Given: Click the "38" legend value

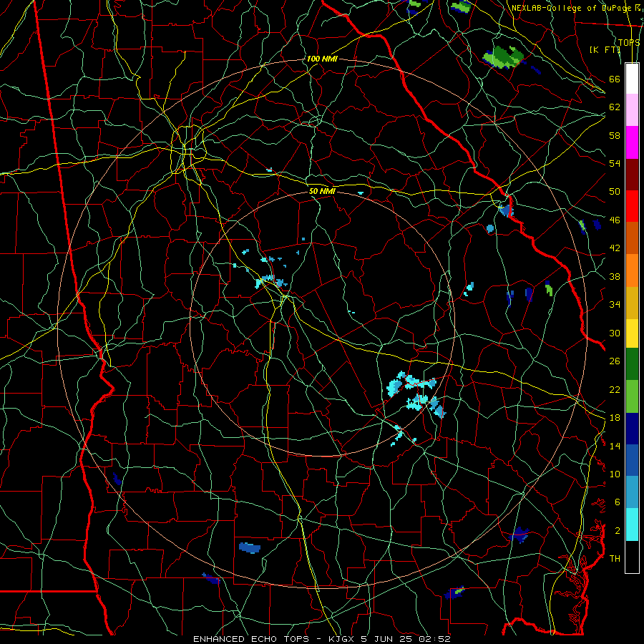Looking at the screenshot, I should (x=615, y=276).
